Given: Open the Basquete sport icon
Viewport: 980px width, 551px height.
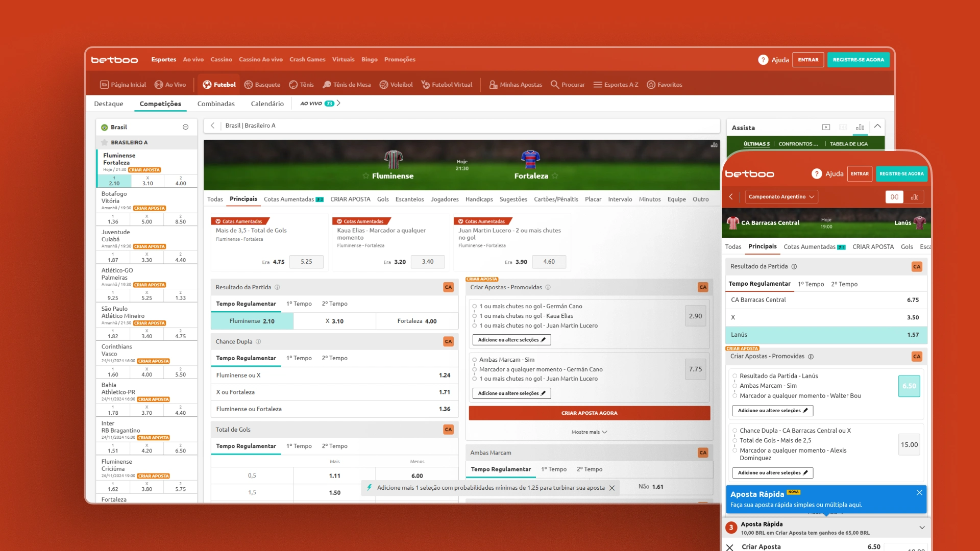Looking at the screenshot, I should tap(249, 85).
